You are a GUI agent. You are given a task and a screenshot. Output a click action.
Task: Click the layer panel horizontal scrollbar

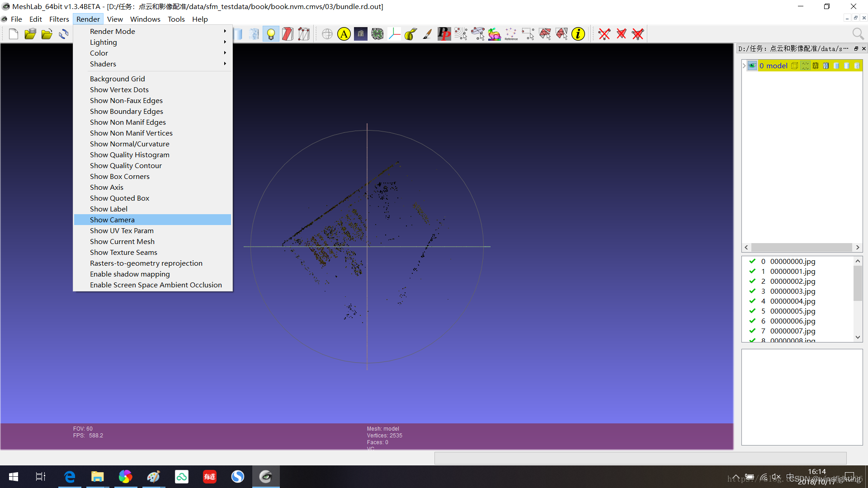802,247
